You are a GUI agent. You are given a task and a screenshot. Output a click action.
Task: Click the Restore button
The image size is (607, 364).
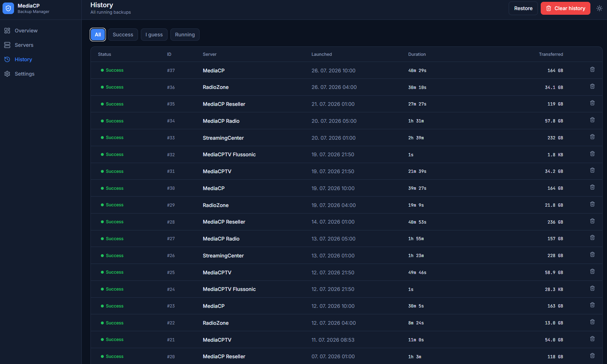[523, 8]
